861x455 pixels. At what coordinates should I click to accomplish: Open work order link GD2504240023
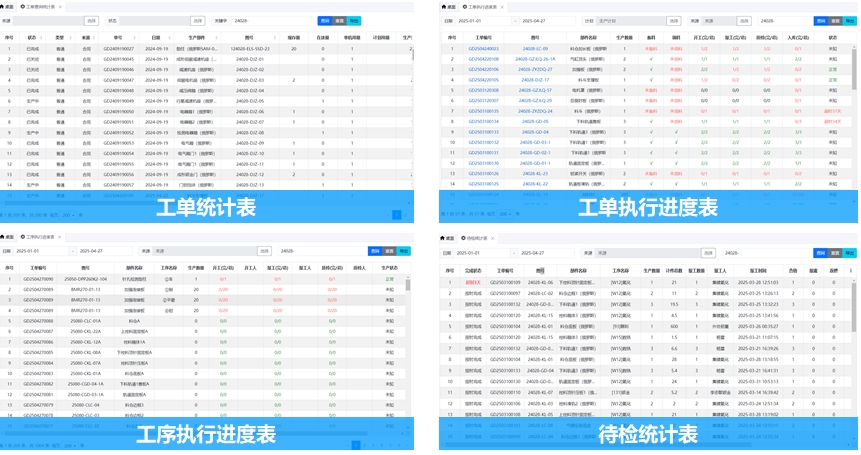483,49
